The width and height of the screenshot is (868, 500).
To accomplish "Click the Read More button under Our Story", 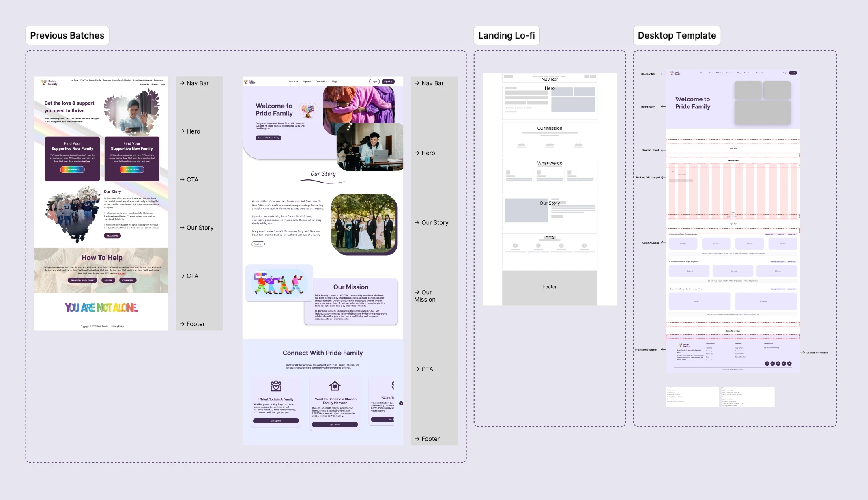I will (257, 244).
